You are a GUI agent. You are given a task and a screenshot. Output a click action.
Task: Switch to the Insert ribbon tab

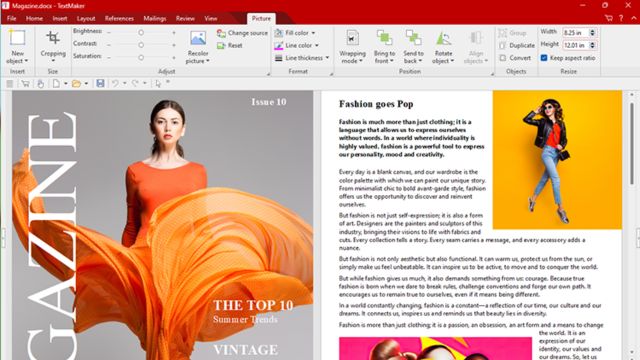(x=60, y=18)
